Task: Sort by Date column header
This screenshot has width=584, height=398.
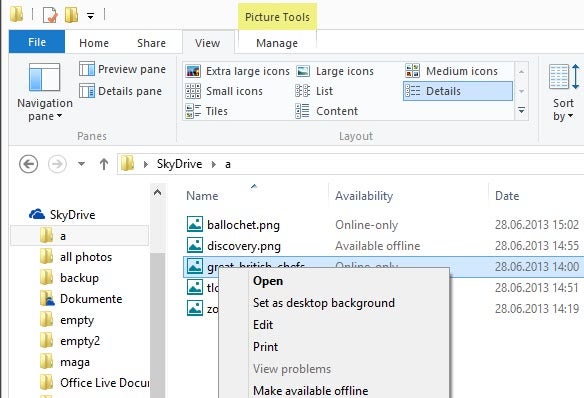Action: click(x=507, y=195)
